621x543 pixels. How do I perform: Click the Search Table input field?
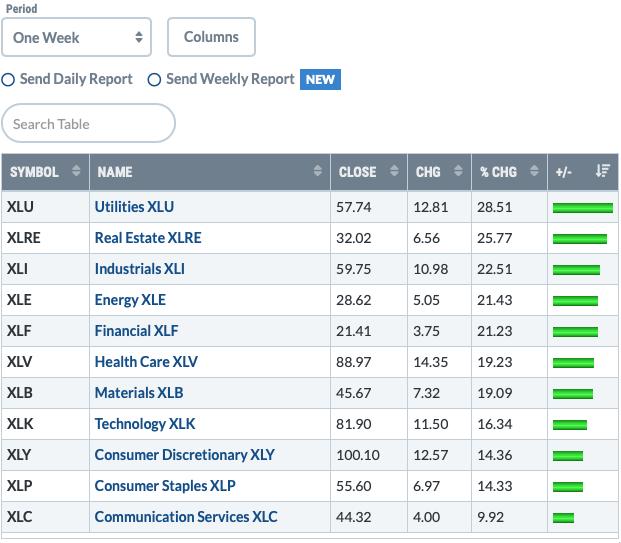88,124
